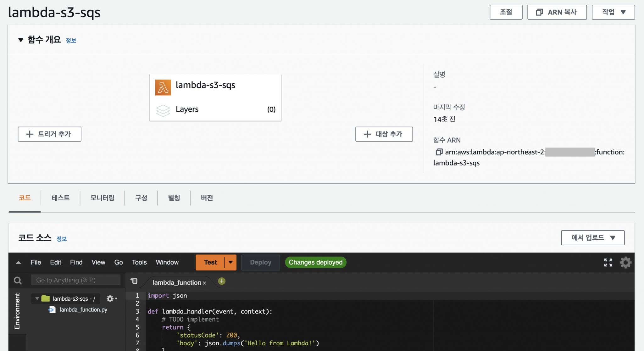Expand the 에서 업로드 dropdown
Screen dimensions: 644x351
593,238
